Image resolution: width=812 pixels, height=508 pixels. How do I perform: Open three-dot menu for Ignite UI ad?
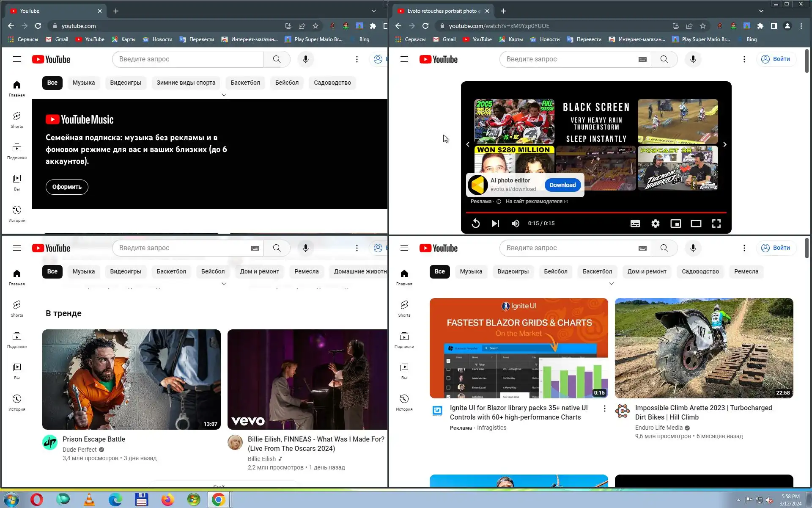(x=604, y=409)
